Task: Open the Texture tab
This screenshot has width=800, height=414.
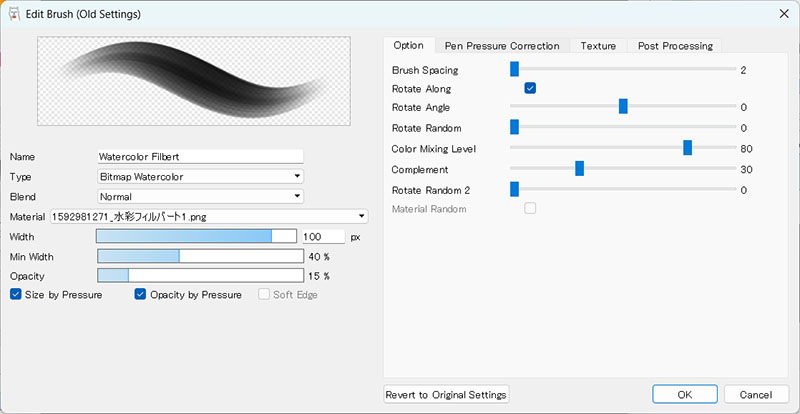Action: [x=598, y=46]
